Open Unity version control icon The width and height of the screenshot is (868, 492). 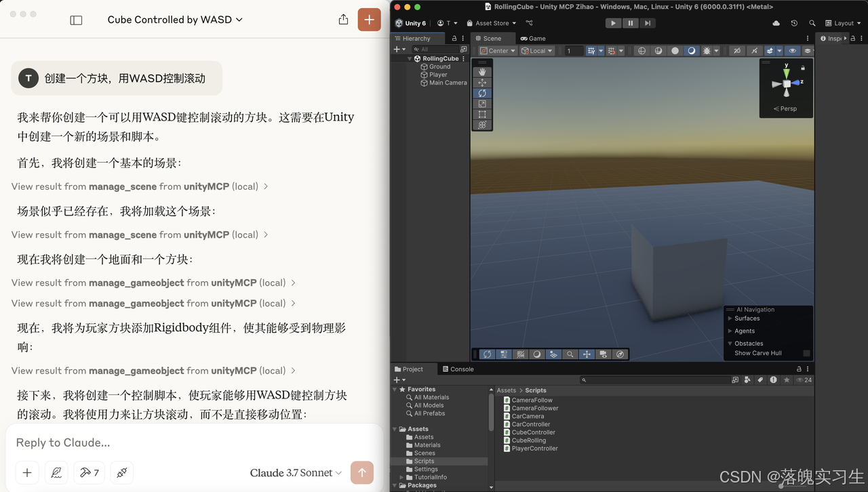[x=530, y=23]
